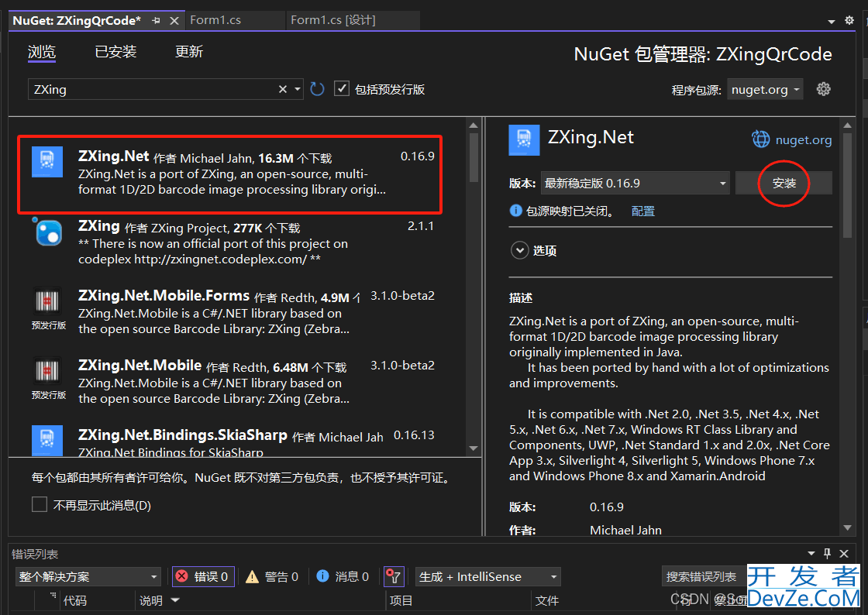The height and width of the screenshot is (615, 868).
Task: Toggle 警告 0 filter button
Action: click(x=272, y=577)
